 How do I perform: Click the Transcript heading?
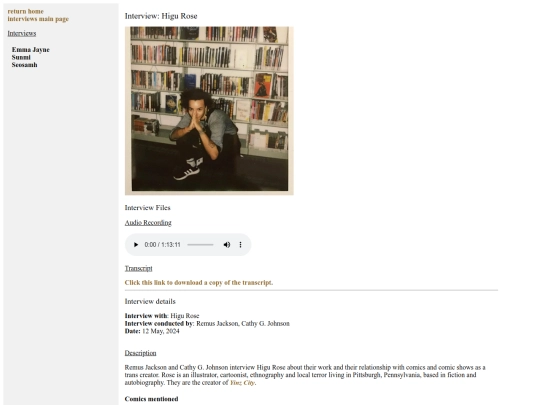(138, 268)
